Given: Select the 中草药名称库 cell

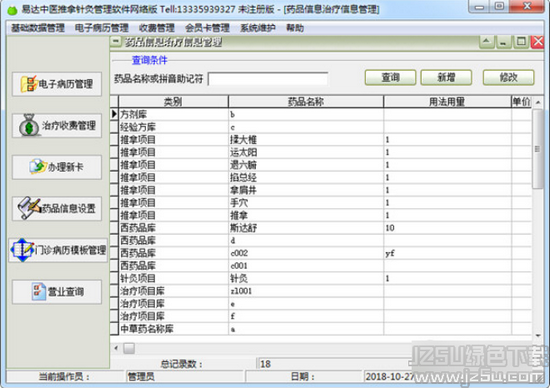Looking at the screenshot, I should point(173,329).
